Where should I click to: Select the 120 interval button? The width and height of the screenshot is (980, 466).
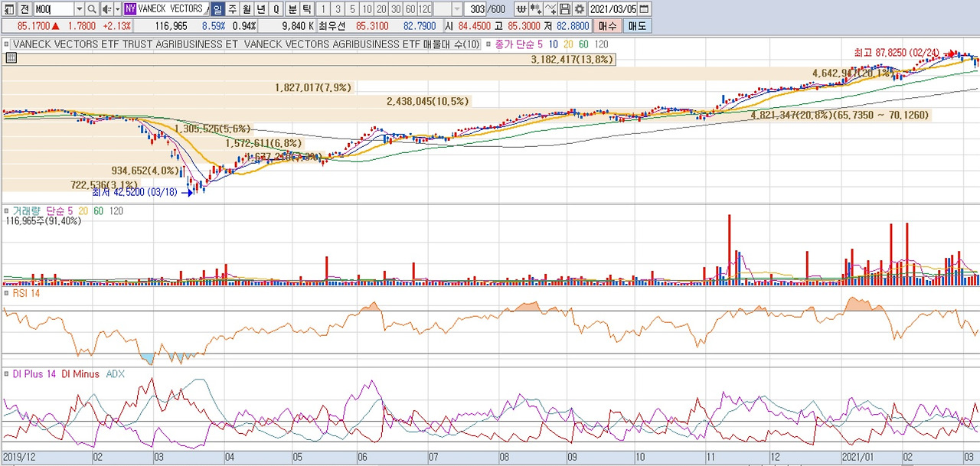tap(425, 9)
